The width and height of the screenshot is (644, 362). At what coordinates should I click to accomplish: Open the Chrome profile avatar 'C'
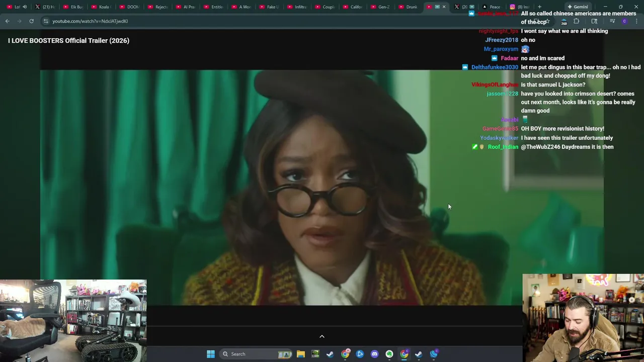624,21
